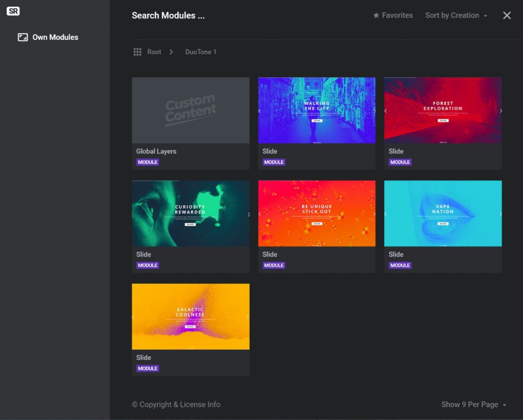523x420 pixels.
Task: Open the Copyright & License Info link
Action: point(177,404)
